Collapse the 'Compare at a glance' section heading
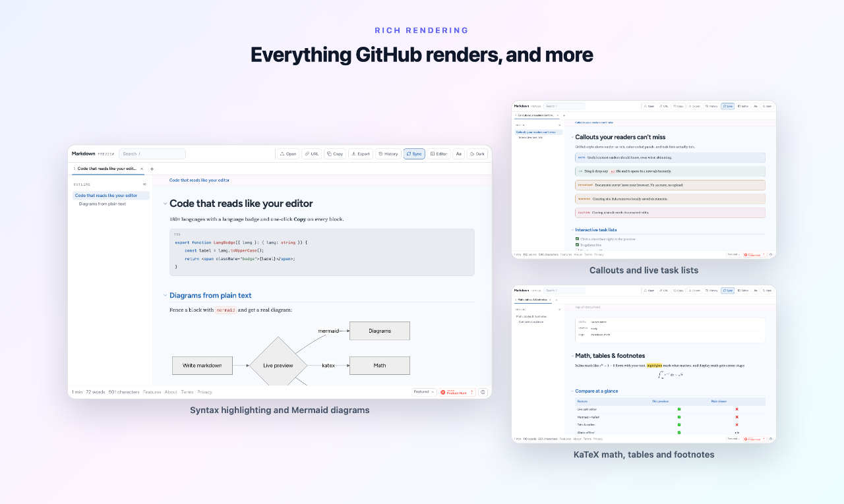The height and width of the screenshot is (504, 844). click(572, 391)
